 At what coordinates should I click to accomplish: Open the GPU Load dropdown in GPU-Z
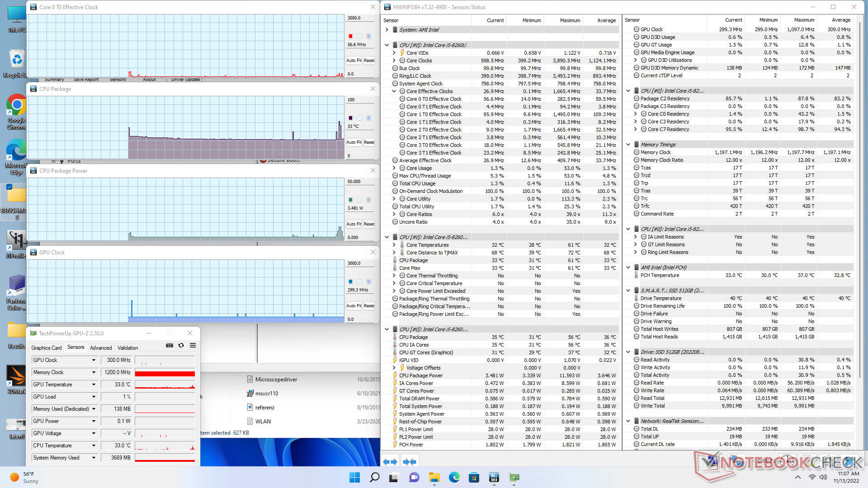click(94, 397)
